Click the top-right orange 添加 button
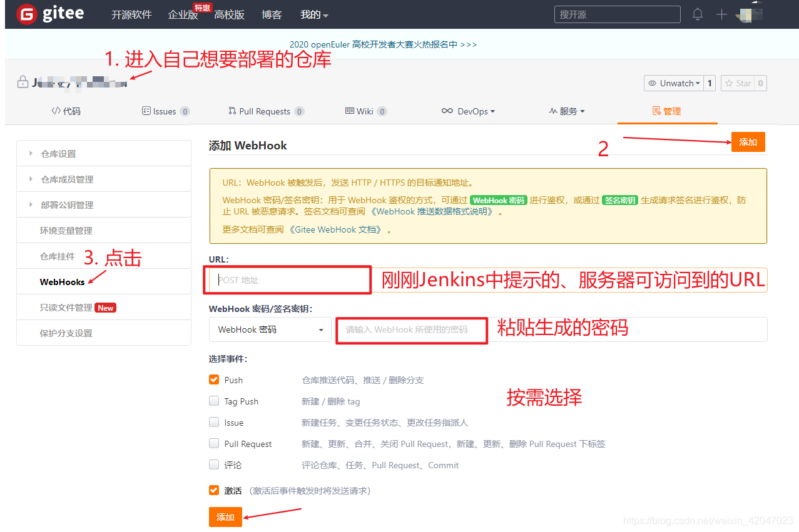Screen dimensions: 799x532 click(748, 142)
